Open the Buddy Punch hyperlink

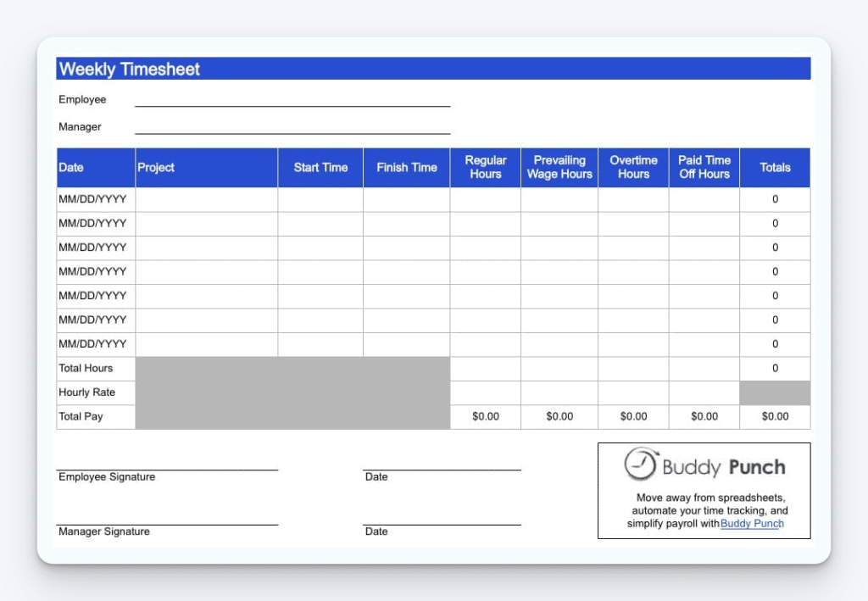(753, 524)
